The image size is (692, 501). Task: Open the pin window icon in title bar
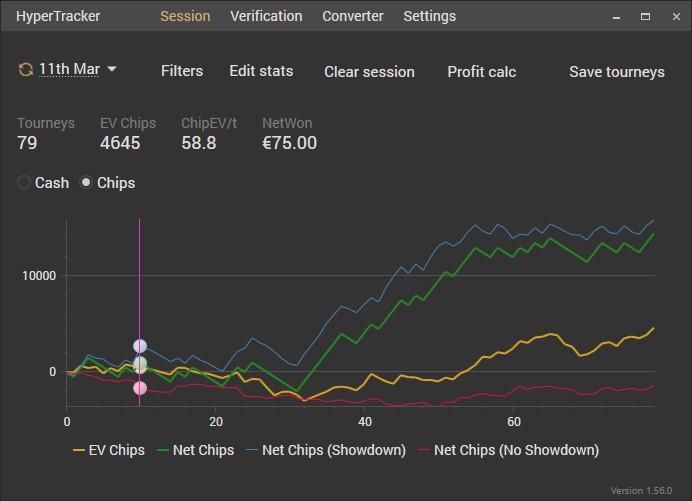pyautogui.click(x=588, y=16)
